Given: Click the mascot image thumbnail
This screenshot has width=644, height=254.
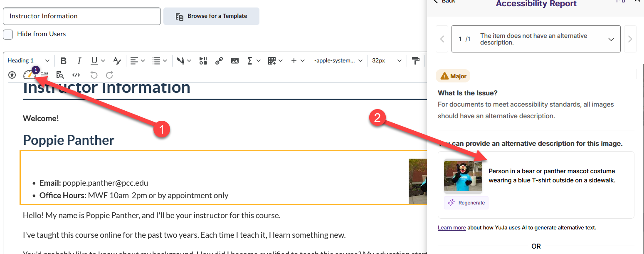Looking at the screenshot, I should click(463, 177).
